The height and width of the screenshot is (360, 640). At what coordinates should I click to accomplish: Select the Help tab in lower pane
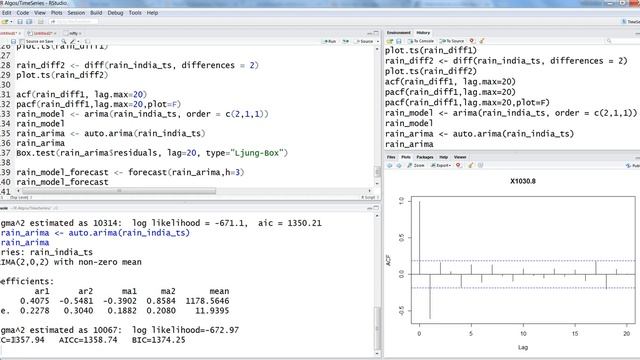click(x=443, y=157)
